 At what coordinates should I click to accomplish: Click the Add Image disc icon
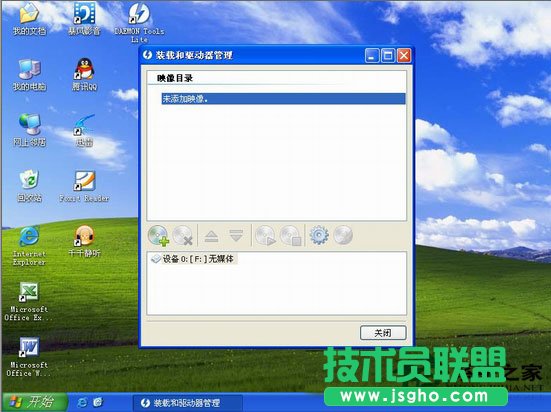(158, 236)
